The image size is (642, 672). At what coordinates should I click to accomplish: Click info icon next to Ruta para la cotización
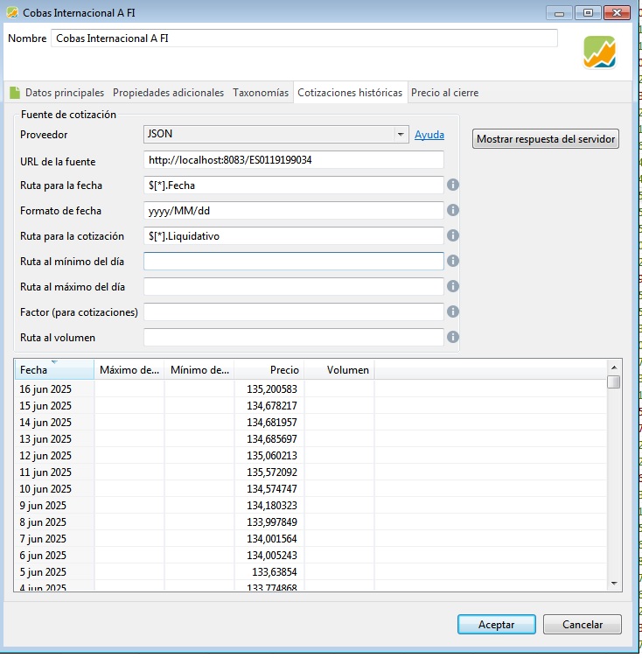tap(453, 235)
